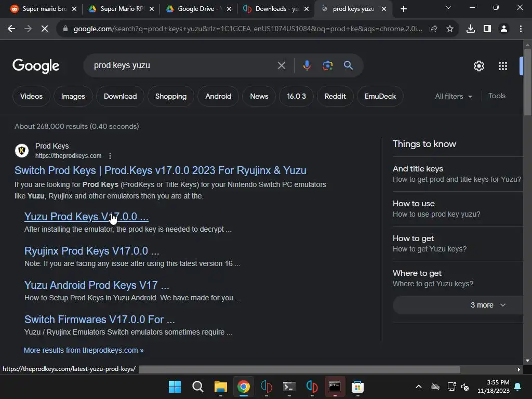This screenshot has width=532, height=399.
Task: Open the three-dot menu beside theprodkeys.com
Action: coord(110,156)
